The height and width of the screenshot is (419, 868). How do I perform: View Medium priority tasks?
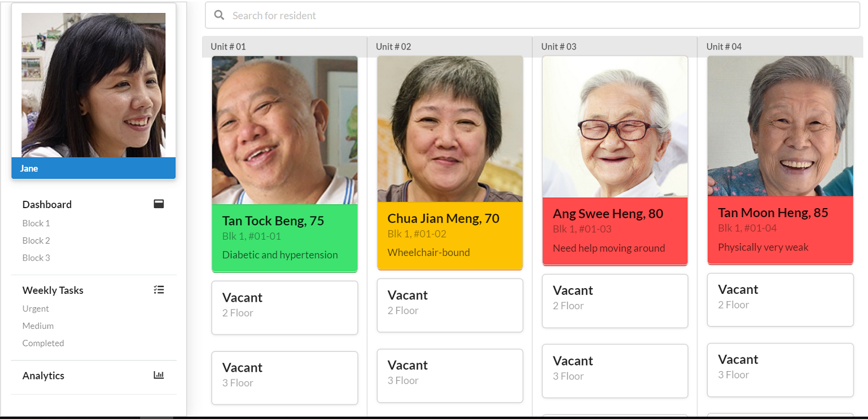click(38, 326)
